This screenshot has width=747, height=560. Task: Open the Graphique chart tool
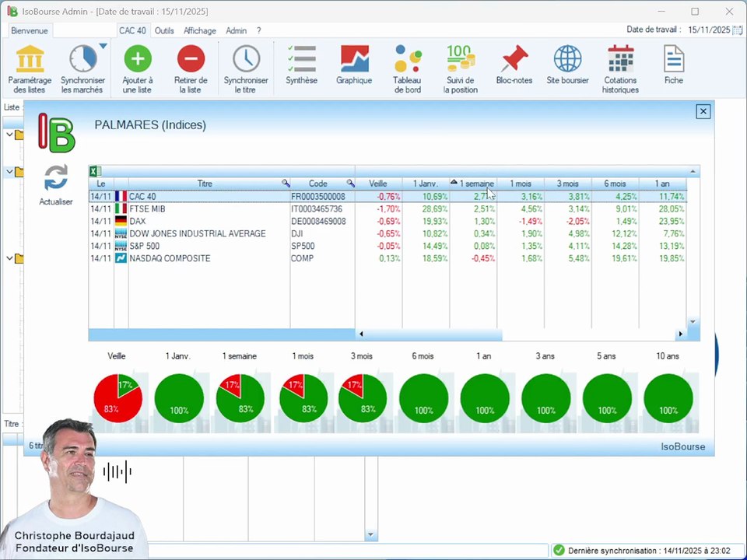tap(354, 65)
